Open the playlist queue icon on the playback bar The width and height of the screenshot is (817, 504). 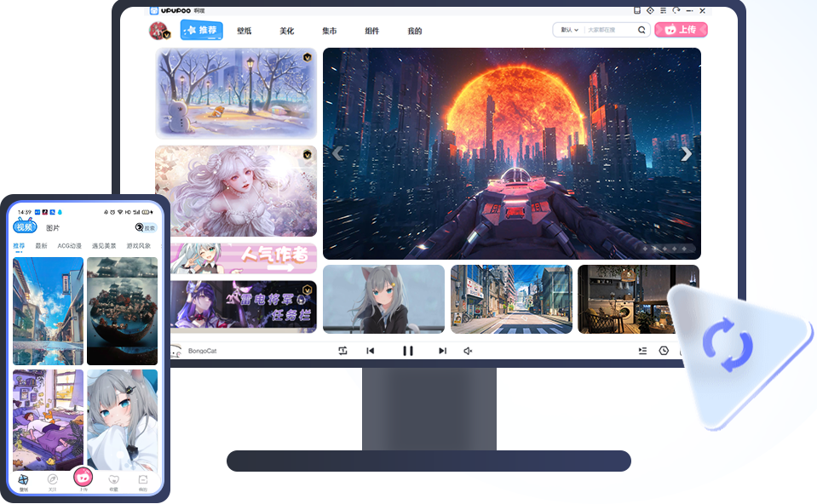tap(642, 350)
